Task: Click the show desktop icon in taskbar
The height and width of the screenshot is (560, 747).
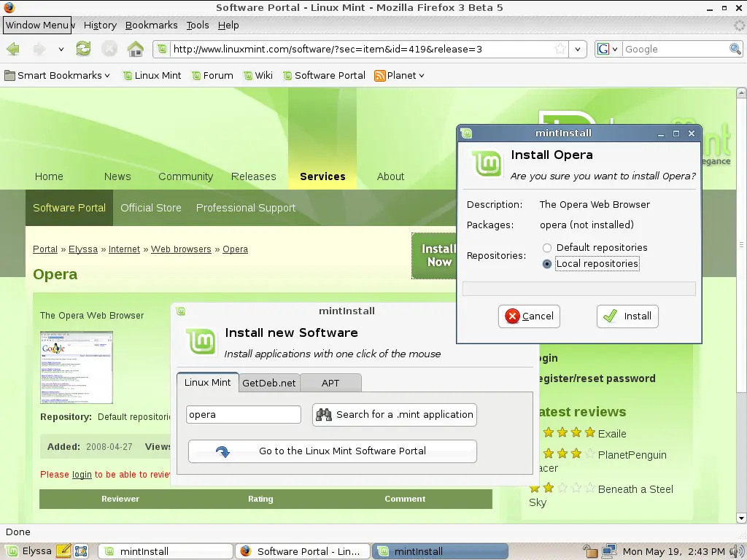Action: pyautogui.click(x=81, y=551)
